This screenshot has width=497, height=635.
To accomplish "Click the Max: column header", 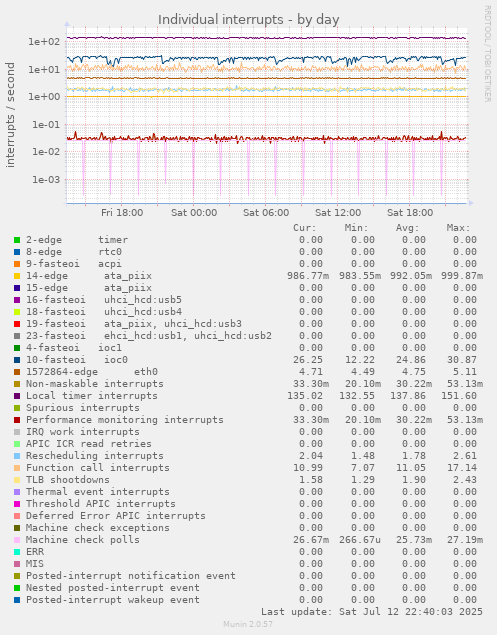I will click(x=459, y=228).
